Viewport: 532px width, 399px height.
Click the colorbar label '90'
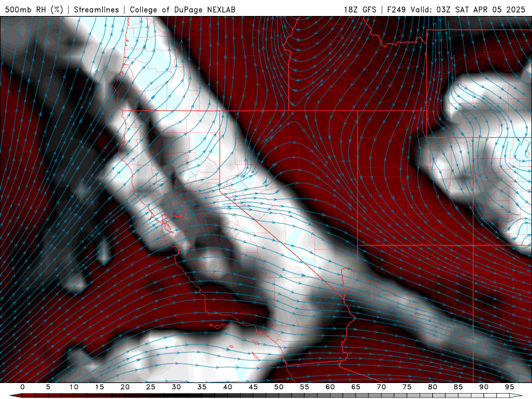[484, 387]
